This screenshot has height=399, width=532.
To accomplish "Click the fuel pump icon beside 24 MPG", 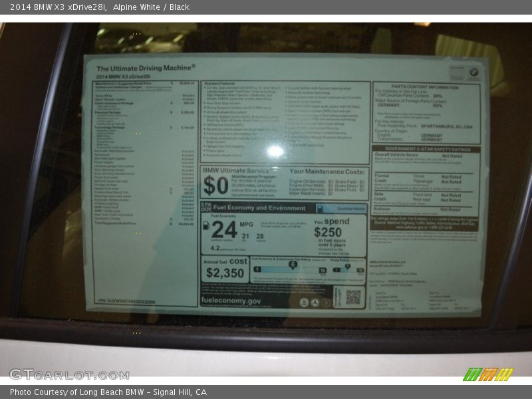I will click(206, 225).
